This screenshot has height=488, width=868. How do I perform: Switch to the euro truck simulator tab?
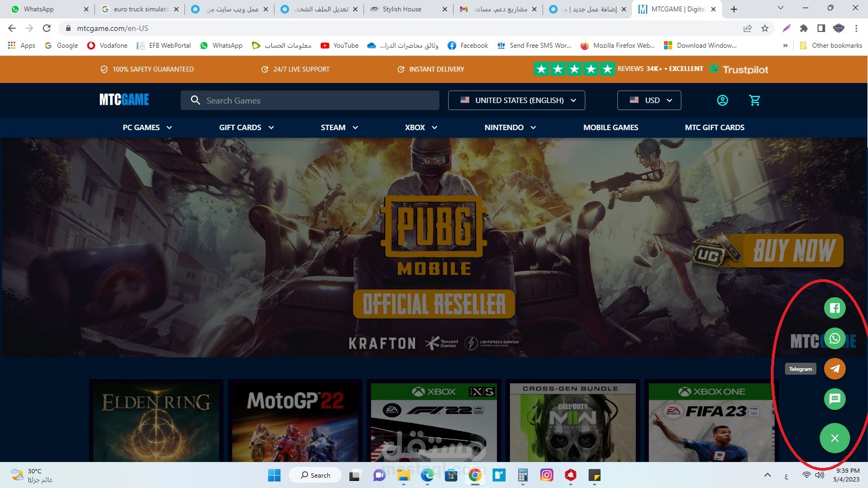(x=140, y=9)
